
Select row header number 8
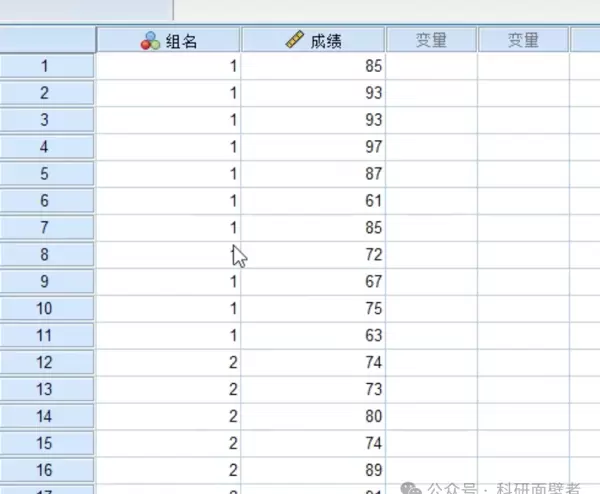click(47, 256)
